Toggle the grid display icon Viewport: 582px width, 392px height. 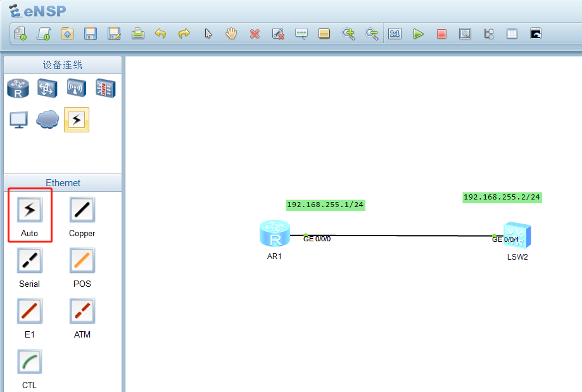coord(512,34)
